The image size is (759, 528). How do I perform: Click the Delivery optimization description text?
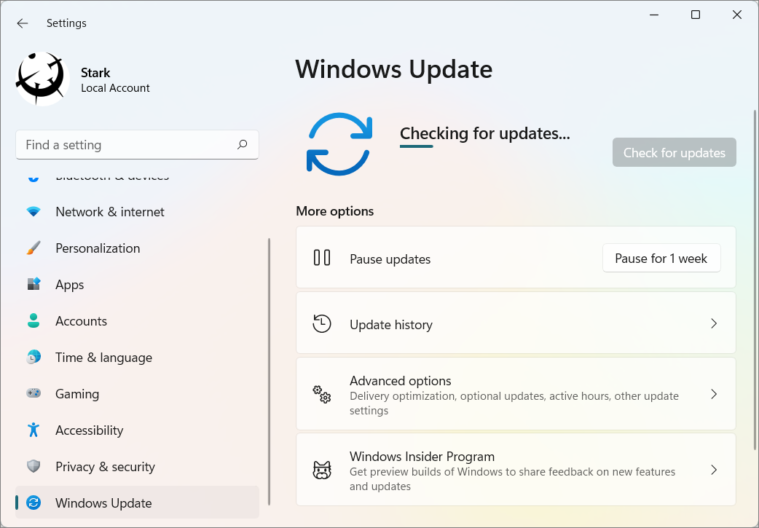pyautogui.click(x=514, y=403)
